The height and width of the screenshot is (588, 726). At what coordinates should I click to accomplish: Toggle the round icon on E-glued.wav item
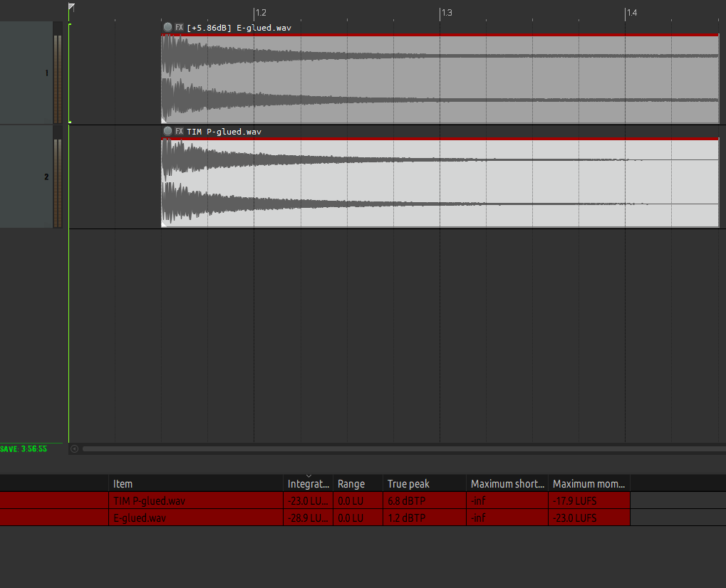[167, 27]
